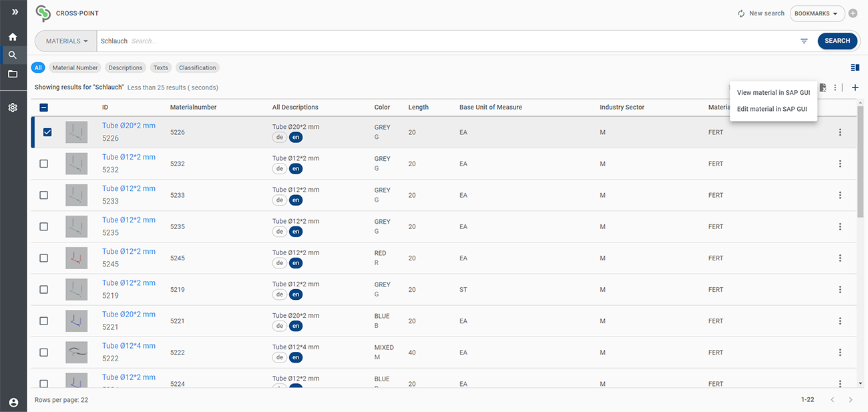Open the Tube link for ID 5245
The width and height of the screenshot is (868, 412).
129,251
